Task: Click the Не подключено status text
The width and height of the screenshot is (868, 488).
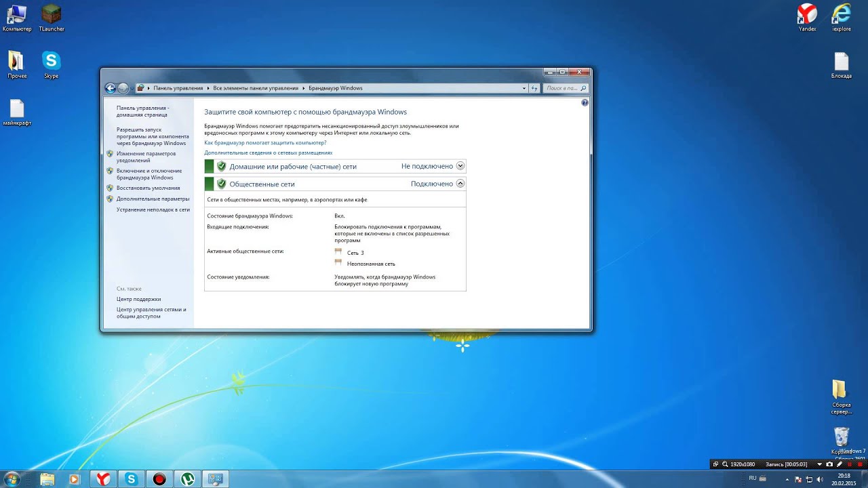Action: point(427,166)
